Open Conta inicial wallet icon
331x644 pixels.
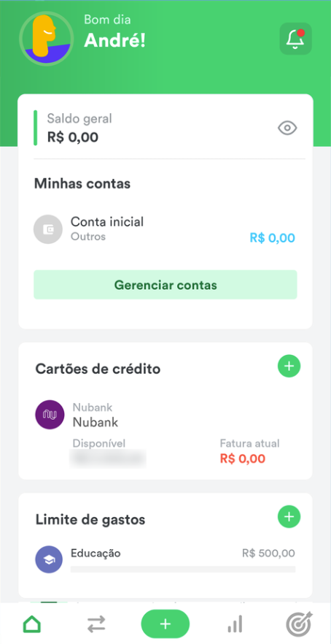click(x=48, y=229)
